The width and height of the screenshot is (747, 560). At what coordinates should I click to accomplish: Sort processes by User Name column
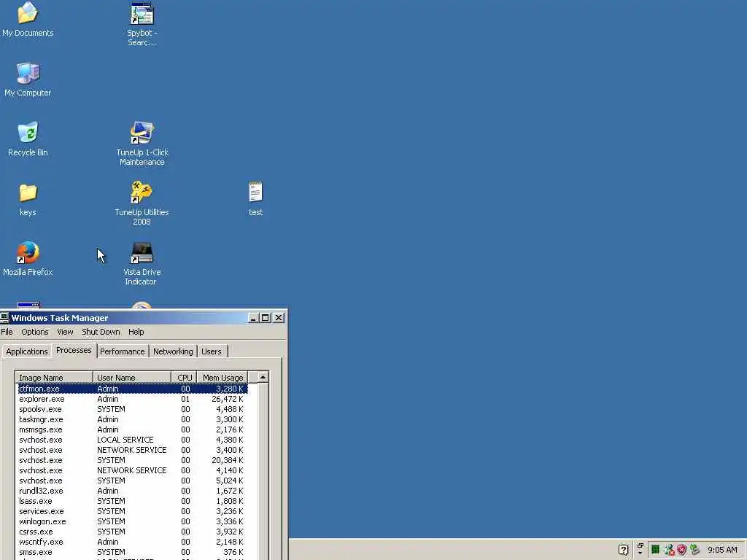(x=132, y=377)
